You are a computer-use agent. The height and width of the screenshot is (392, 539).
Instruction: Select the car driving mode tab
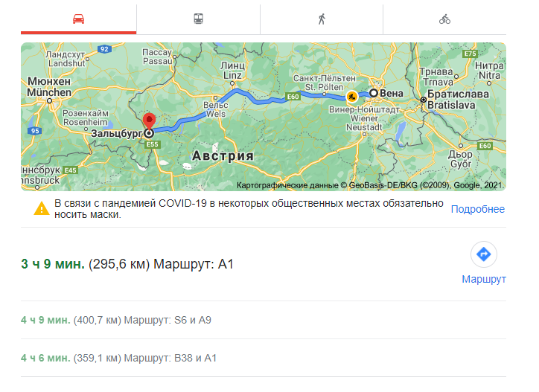(78, 19)
